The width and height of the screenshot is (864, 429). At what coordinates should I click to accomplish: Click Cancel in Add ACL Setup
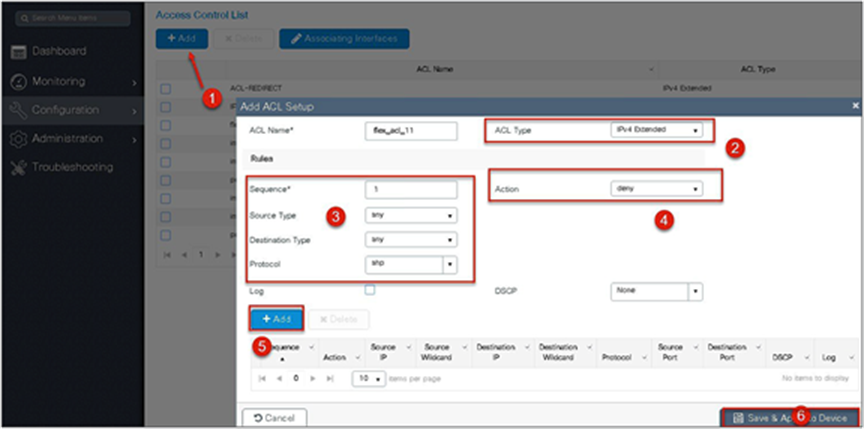(x=275, y=418)
